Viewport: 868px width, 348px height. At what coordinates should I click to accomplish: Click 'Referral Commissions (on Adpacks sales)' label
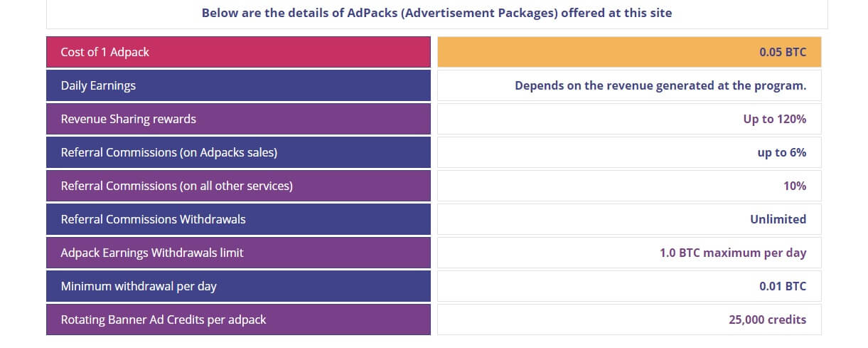click(x=169, y=152)
